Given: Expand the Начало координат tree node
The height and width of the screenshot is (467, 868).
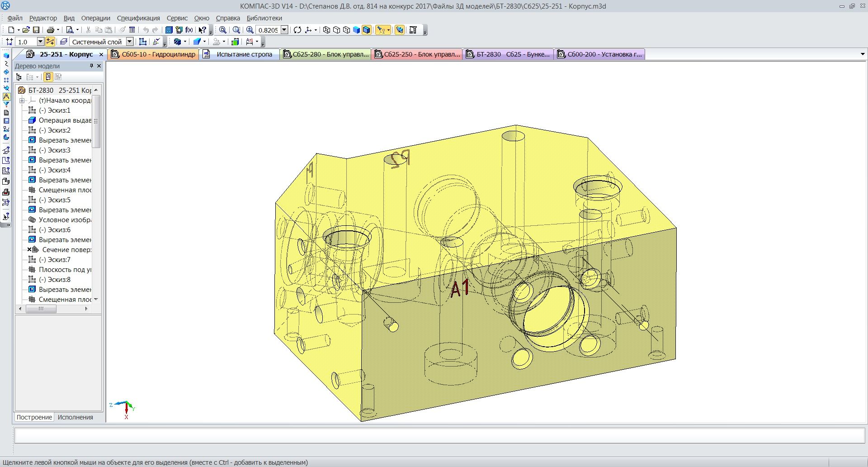Looking at the screenshot, I should (22, 100).
